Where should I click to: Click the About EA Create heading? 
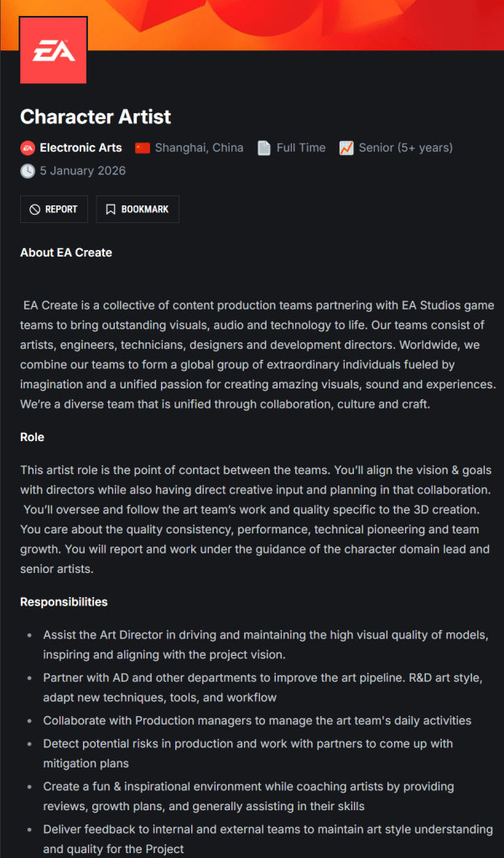pyautogui.click(x=66, y=252)
